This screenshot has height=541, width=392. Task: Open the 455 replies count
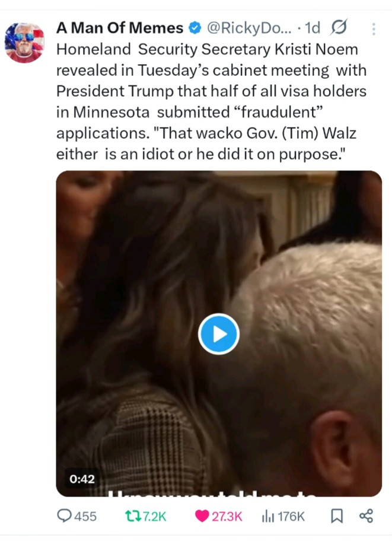tap(85, 517)
